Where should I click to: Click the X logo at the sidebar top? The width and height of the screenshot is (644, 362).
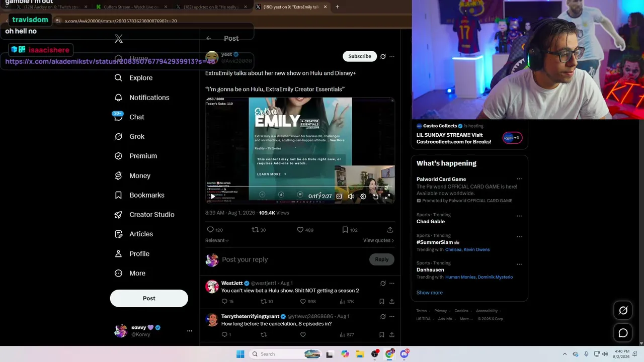(119, 39)
